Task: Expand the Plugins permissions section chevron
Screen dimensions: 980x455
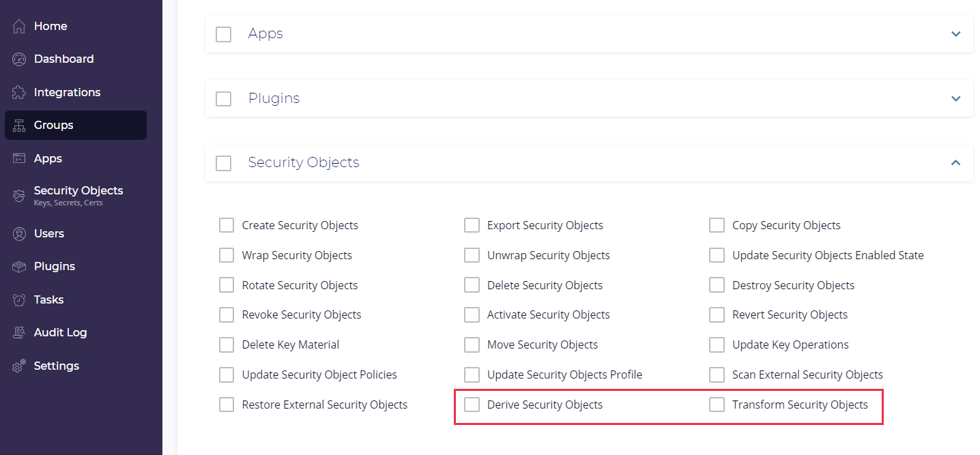Action: pyautogui.click(x=955, y=98)
